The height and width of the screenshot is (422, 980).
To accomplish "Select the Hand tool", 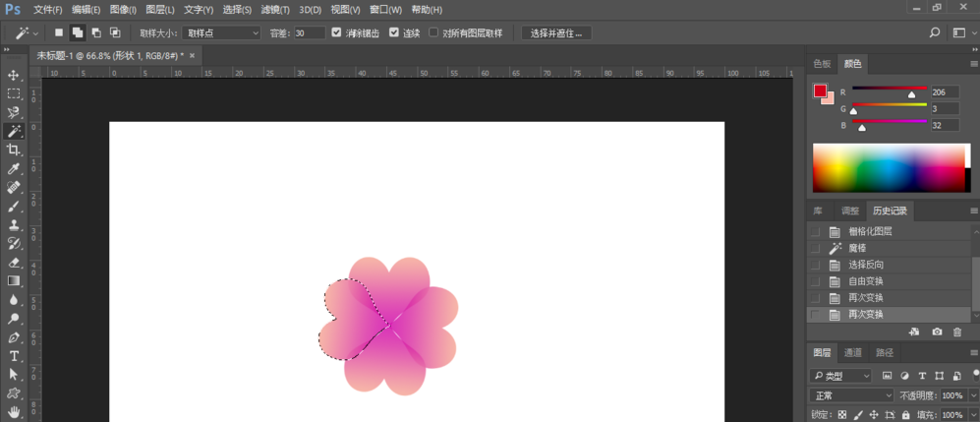I will click(x=14, y=411).
